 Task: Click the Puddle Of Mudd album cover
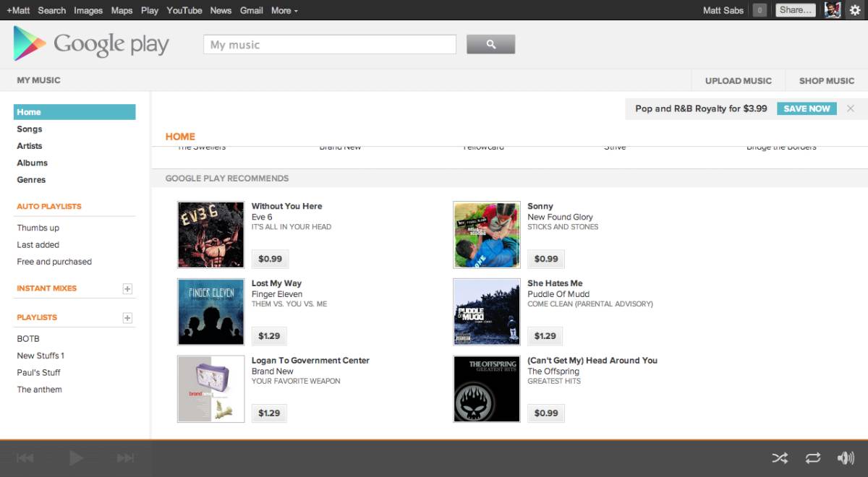(487, 311)
